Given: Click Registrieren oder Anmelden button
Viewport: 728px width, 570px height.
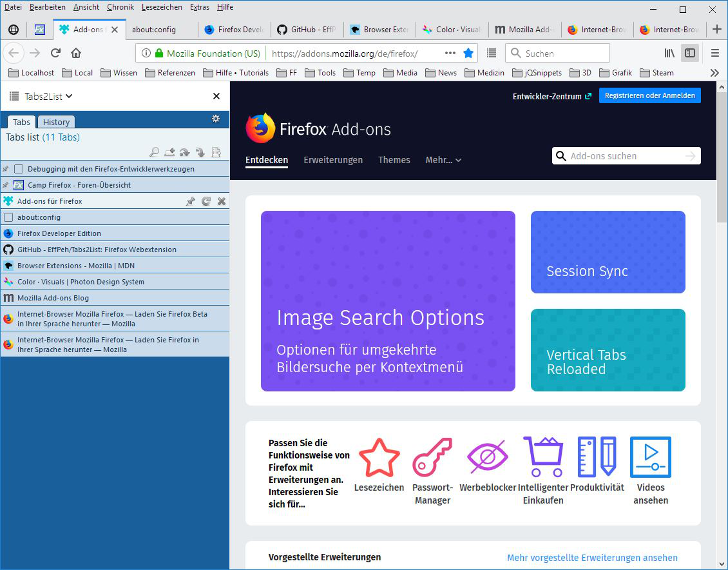Looking at the screenshot, I should 649,95.
